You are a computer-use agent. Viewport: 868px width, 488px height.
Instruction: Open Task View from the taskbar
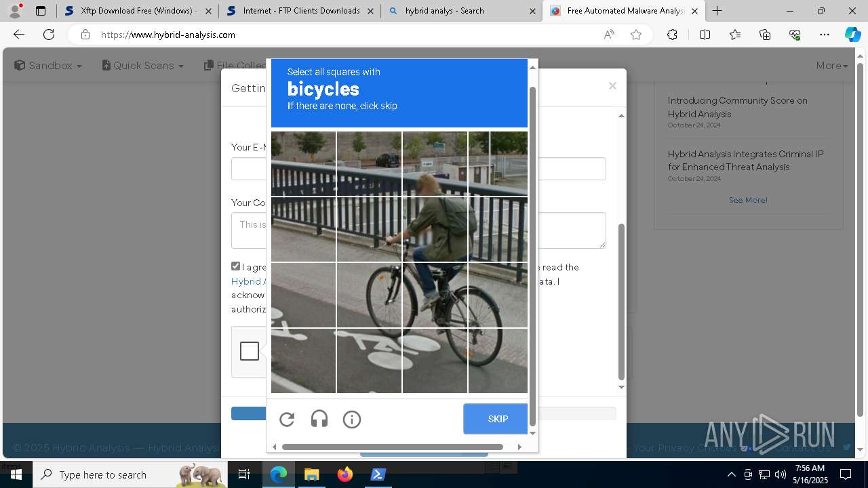coord(244,474)
